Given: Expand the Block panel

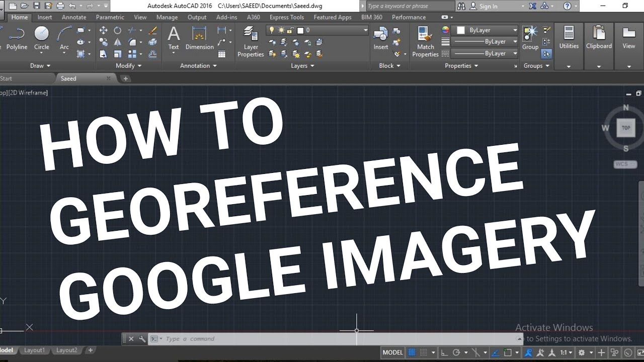Looking at the screenshot, I should click(389, 66).
